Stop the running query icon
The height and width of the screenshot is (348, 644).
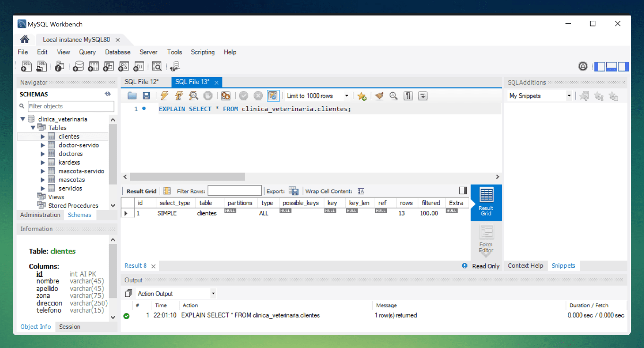pyautogui.click(x=208, y=96)
